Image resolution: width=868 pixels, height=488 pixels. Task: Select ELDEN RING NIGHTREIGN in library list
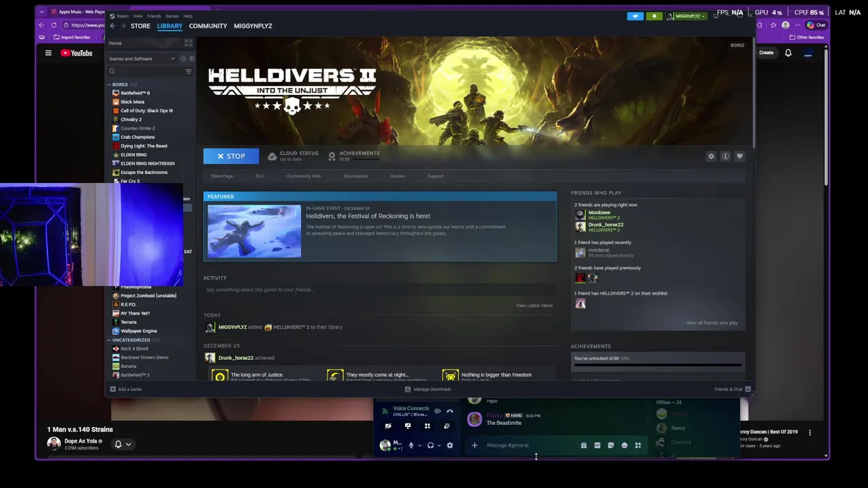pyautogui.click(x=147, y=163)
